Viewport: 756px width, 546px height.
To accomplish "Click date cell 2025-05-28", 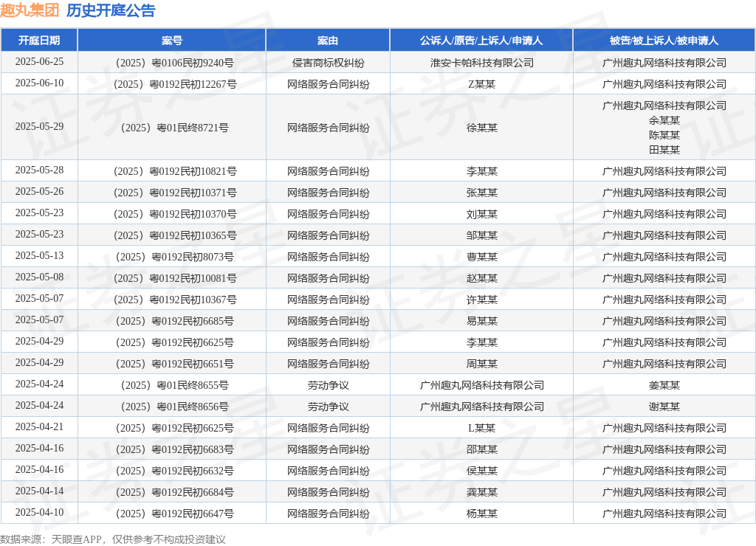I will [x=39, y=170].
